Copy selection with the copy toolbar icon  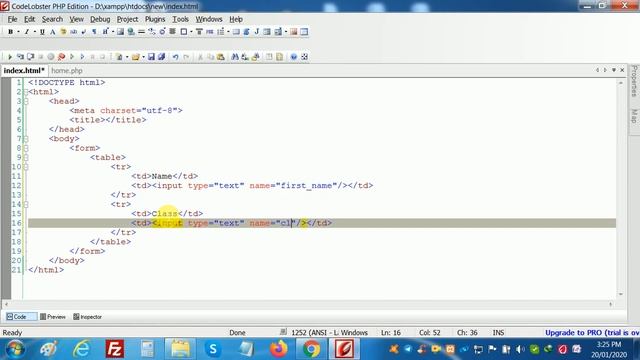(211, 57)
